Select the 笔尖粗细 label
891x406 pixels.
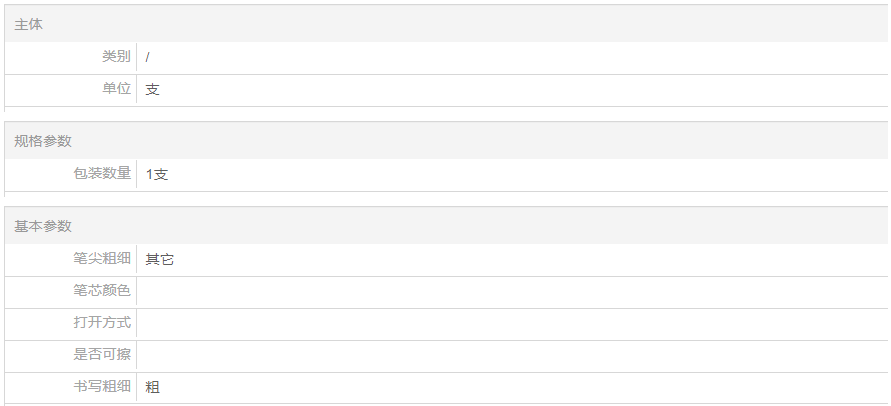(102, 259)
